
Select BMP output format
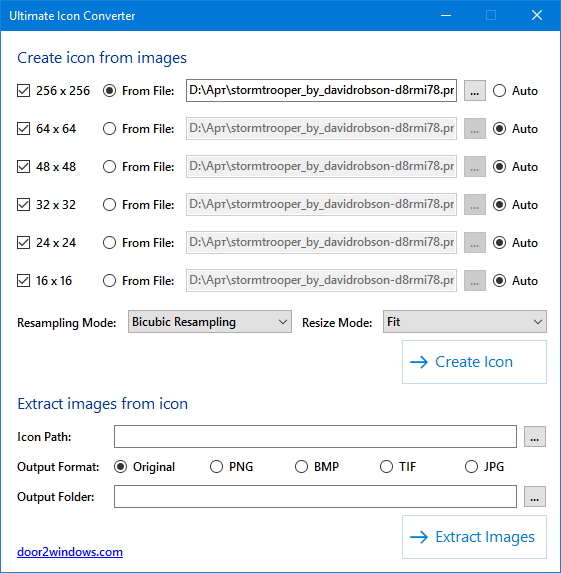pos(301,467)
